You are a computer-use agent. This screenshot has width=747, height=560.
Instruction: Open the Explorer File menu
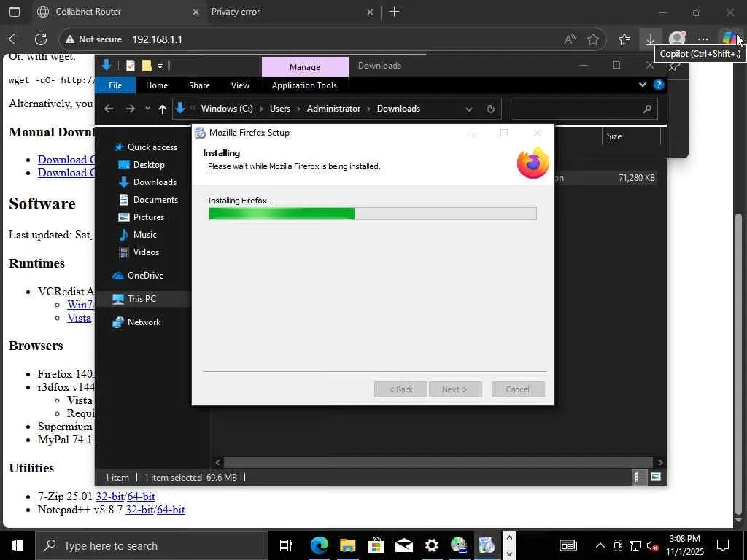(x=115, y=85)
